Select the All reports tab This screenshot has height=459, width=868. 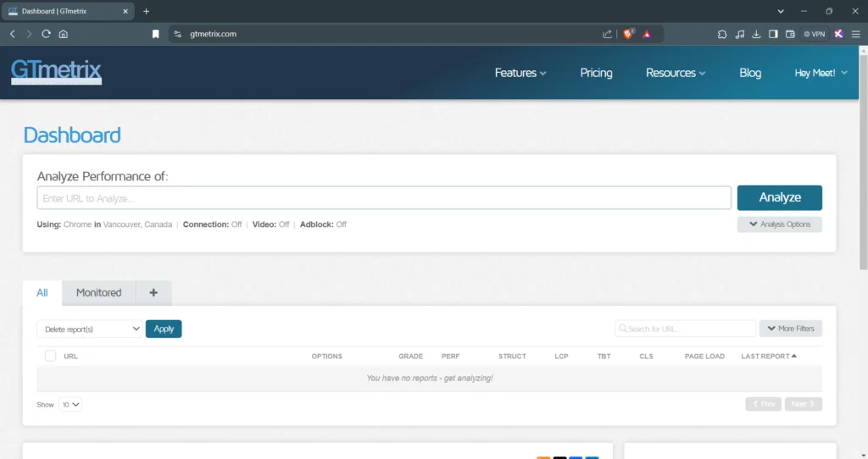pos(42,293)
